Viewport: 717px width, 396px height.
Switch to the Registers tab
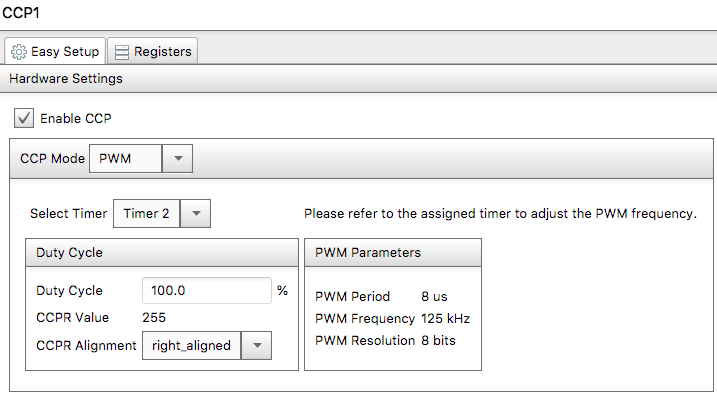tap(153, 51)
